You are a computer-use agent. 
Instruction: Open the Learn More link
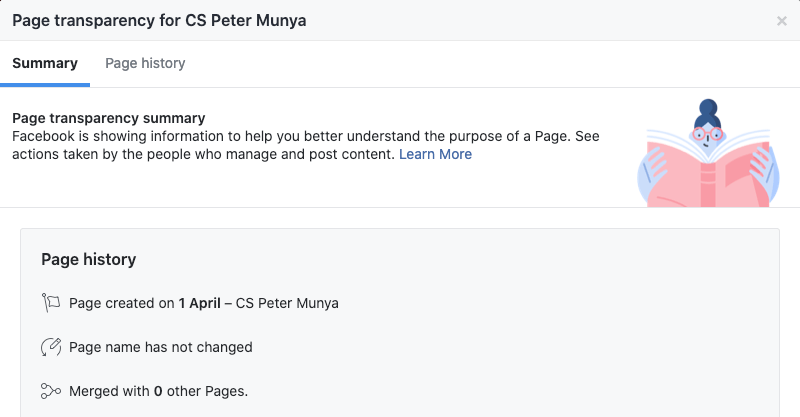pyautogui.click(x=435, y=154)
